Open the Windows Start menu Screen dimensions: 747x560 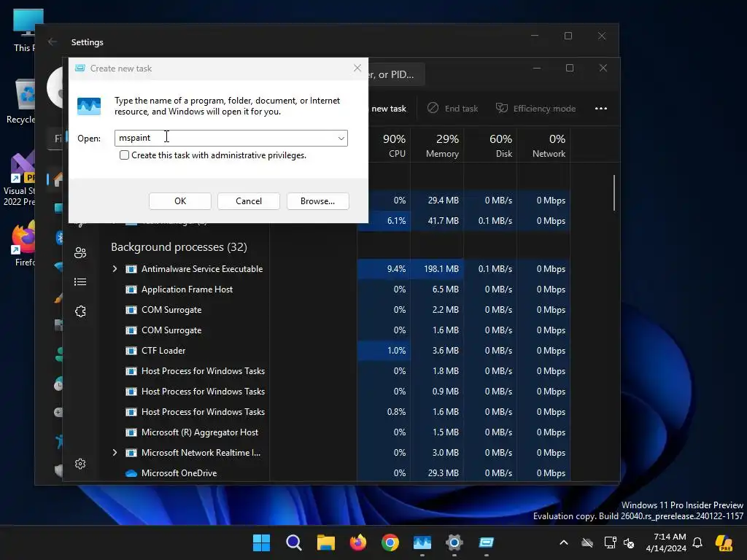(x=261, y=542)
